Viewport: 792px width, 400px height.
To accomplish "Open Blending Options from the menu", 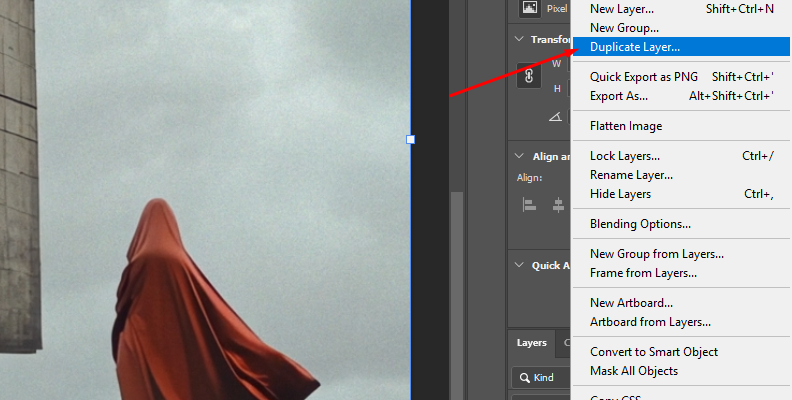I will point(640,224).
